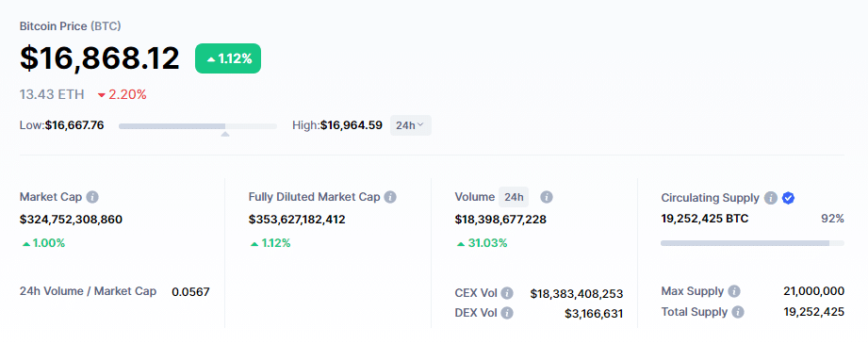Click the Fully Diluted Market Cap label

(x=315, y=197)
